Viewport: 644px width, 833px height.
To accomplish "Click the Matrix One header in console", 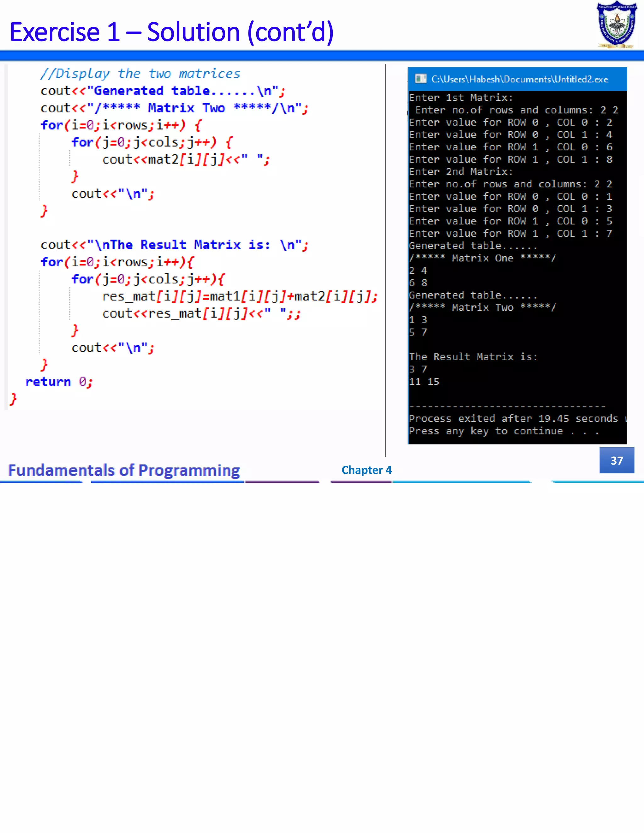I will [x=483, y=258].
